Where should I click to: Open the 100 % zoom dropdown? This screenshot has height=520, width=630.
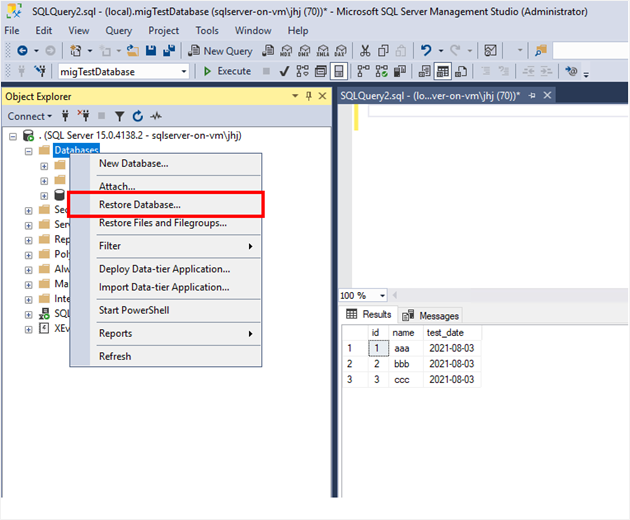coord(382,296)
